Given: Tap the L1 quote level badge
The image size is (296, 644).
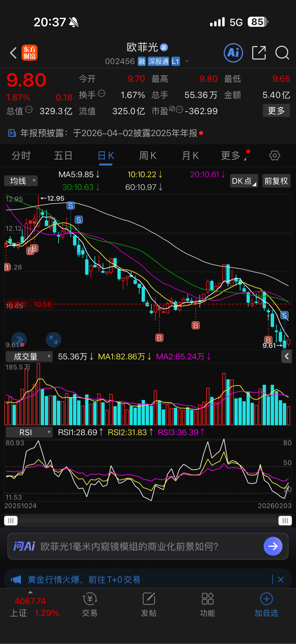Looking at the screenshot, I should coord(175,61).
